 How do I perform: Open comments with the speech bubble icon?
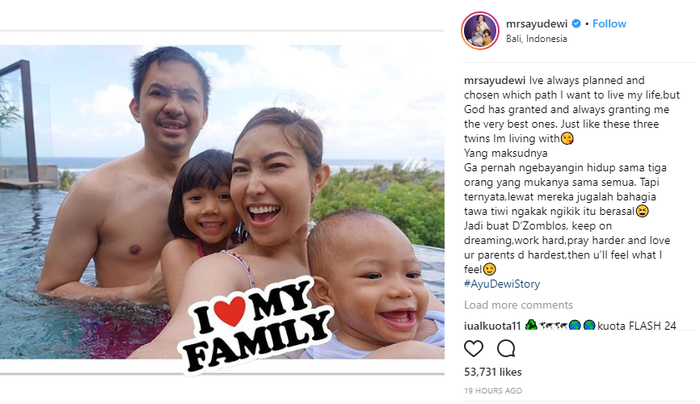[x=506, y=349]
